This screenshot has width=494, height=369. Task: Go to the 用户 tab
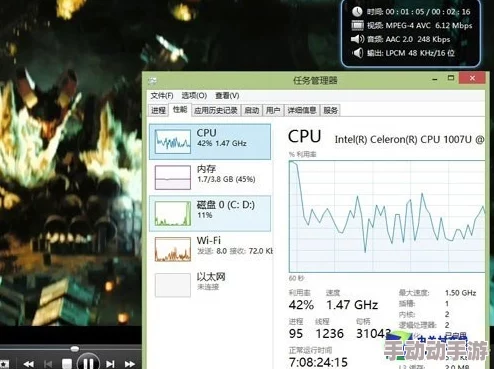[x=273, y=110]
